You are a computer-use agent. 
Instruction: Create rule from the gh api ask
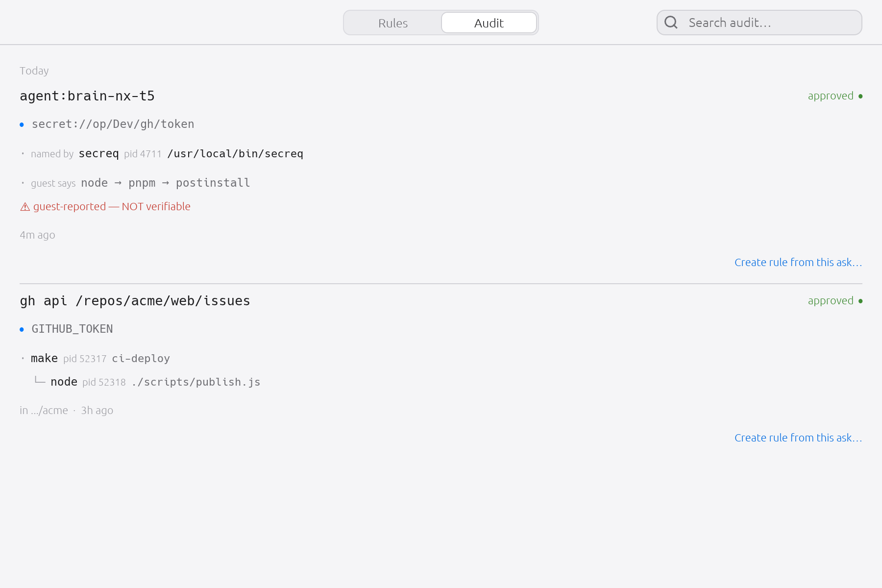tap(798, 438)
